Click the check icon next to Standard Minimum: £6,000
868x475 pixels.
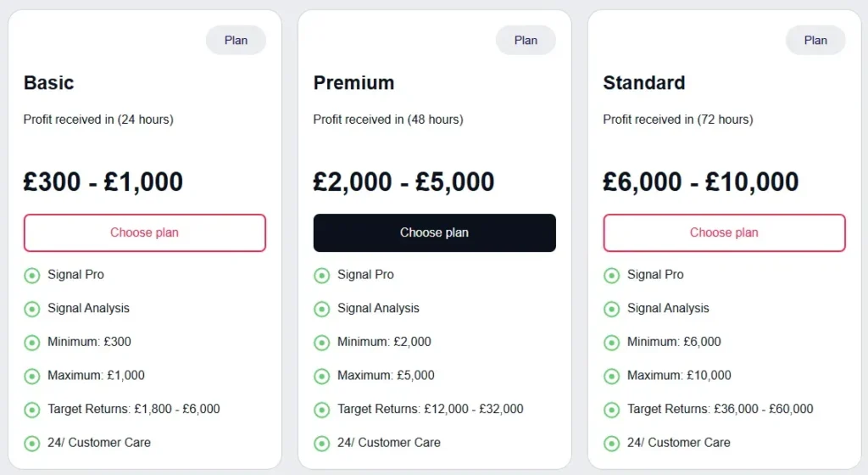tap(611, 342)
